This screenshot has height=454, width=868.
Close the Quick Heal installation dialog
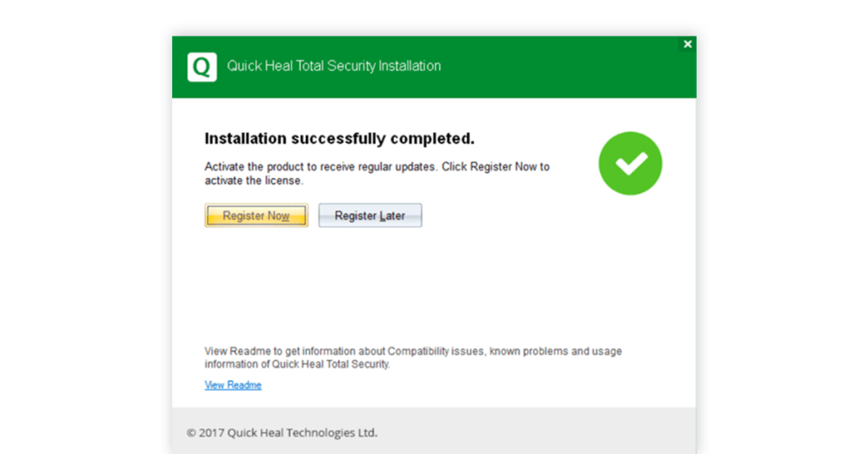687,44
